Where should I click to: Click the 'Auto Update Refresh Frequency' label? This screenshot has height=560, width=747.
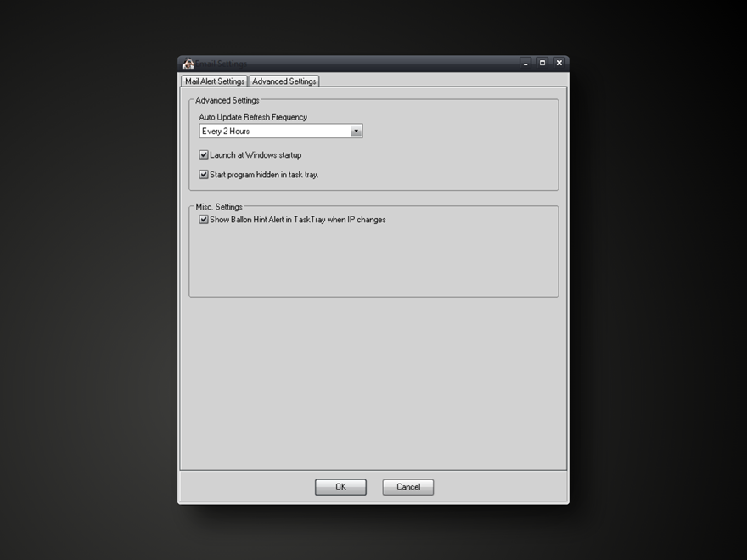point(253,117)
